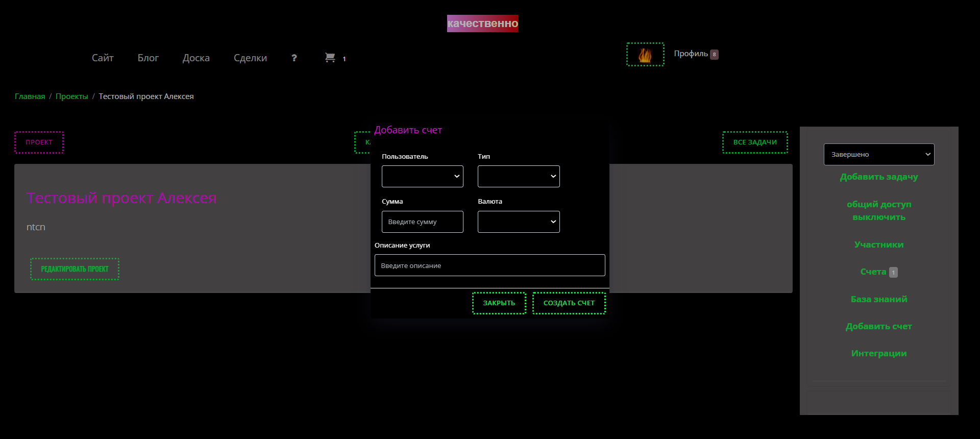The width and height of the screenshot is (980, 439).
Task: Toggle 'общий доступ выключить' sharing link
Action: pyautogui.click(x=878, y=211)
